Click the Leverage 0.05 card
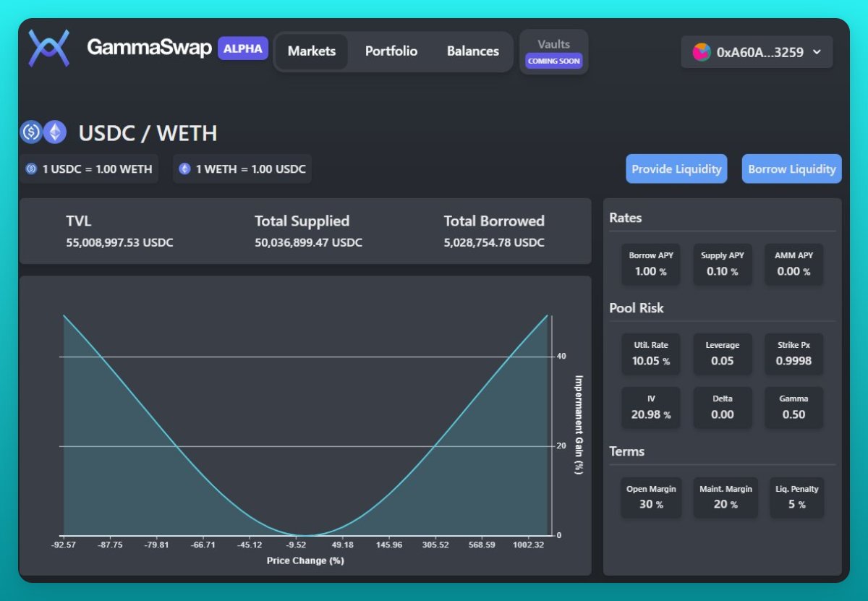Viewport: 868px width, 601px height. pos(723,354)
